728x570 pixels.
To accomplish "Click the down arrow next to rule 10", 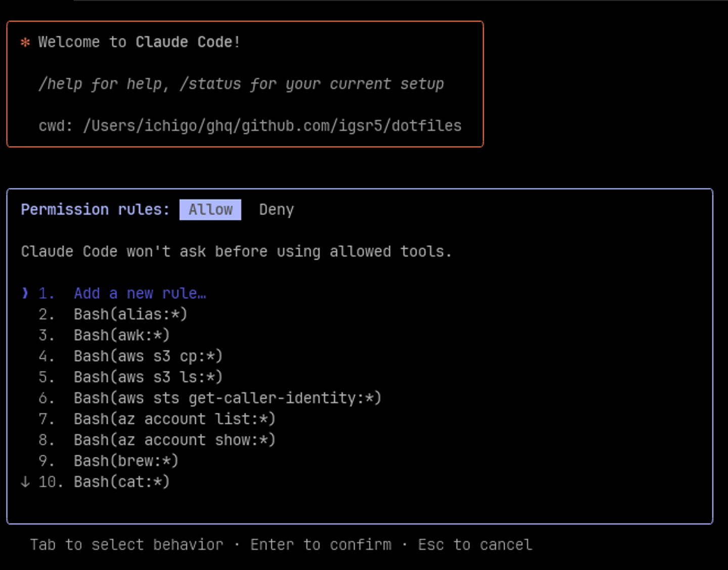I will click(x=25, y=482).
